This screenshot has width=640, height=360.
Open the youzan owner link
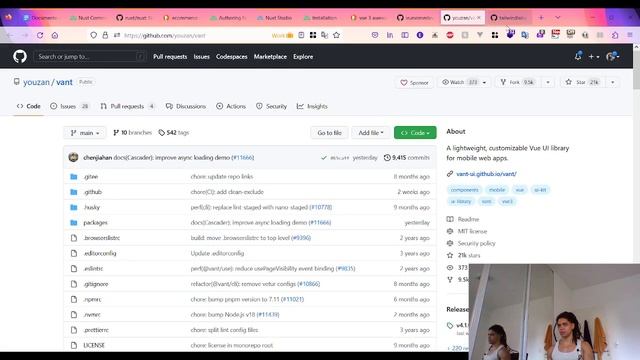click(36, 82)
